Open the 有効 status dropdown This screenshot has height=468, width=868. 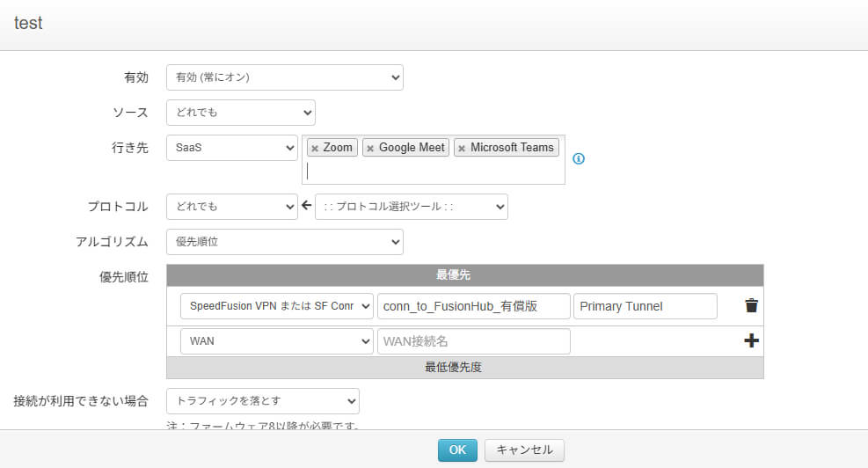[x=284, y=77]
